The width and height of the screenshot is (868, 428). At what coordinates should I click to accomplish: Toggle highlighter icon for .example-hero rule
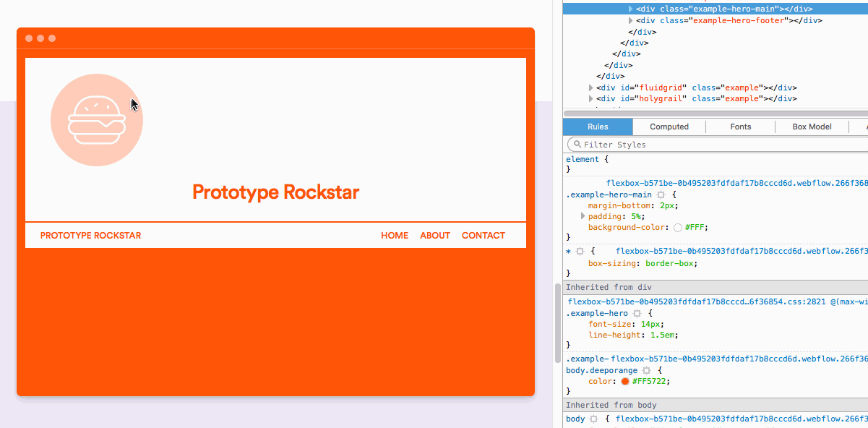[637, 314]
